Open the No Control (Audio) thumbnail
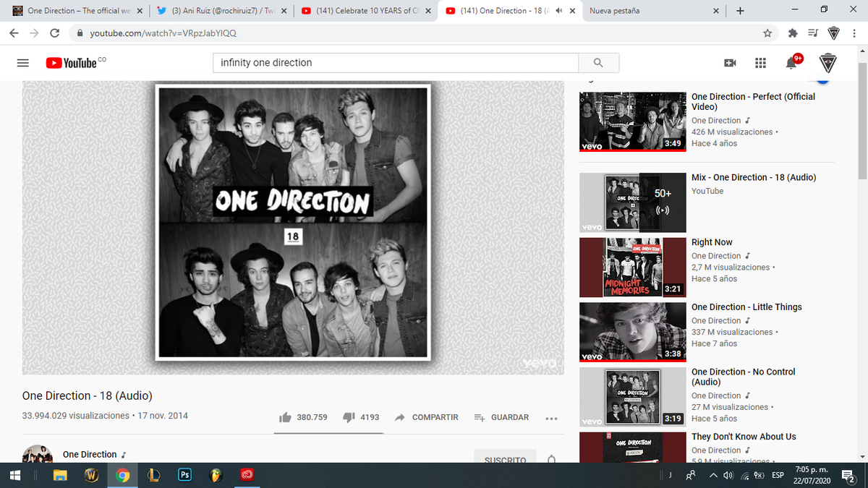 [633, 397]
